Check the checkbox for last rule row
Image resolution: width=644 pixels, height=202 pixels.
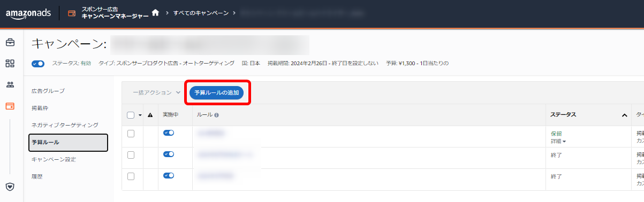coord(131,176)
